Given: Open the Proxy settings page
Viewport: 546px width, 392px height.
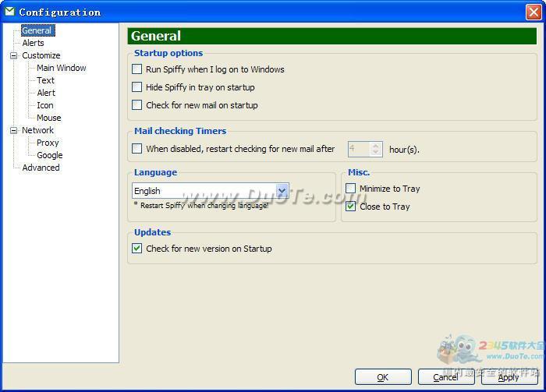Looking at the screenshot, I should point(48,143).
